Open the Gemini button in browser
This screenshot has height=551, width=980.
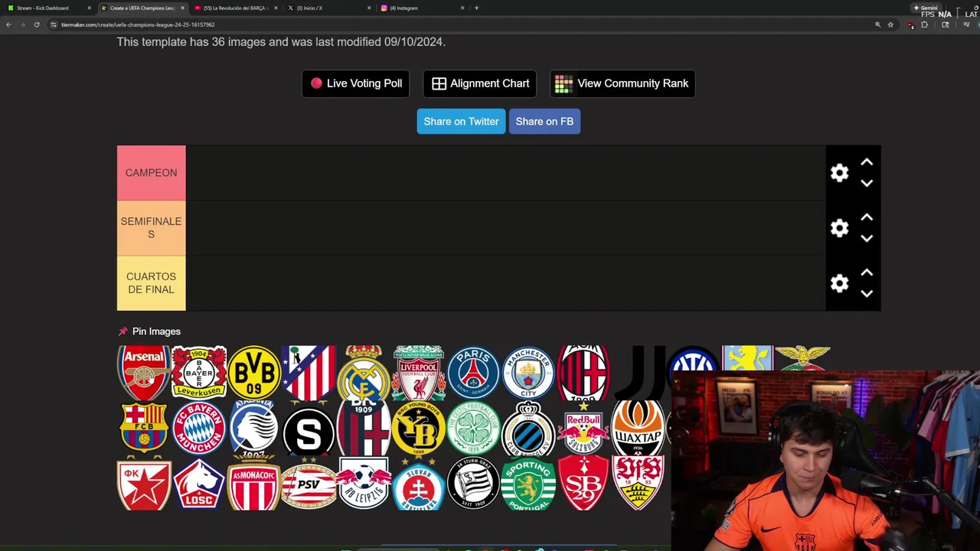pos(926,8)
